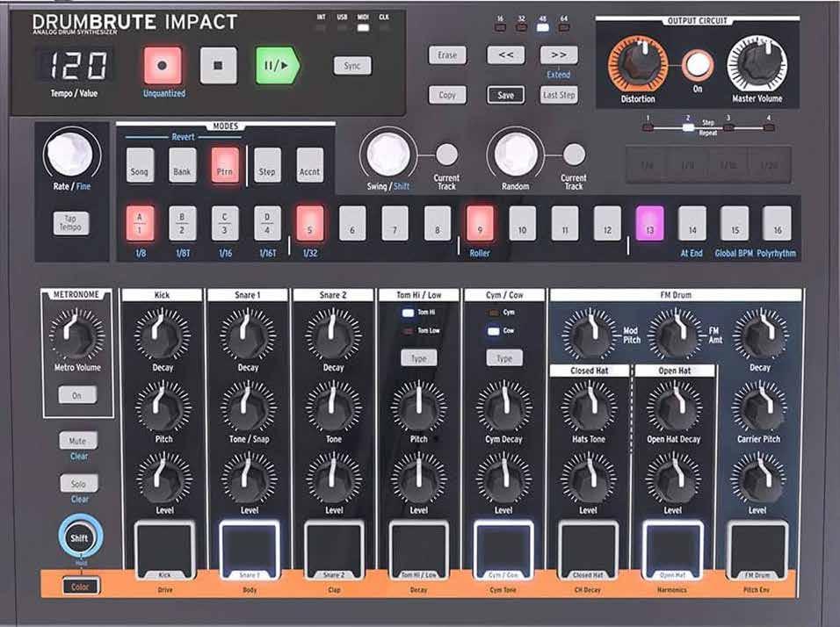840x627 pixels.
Task: Click step button 16 Polyrhythm
Action: 777,223
